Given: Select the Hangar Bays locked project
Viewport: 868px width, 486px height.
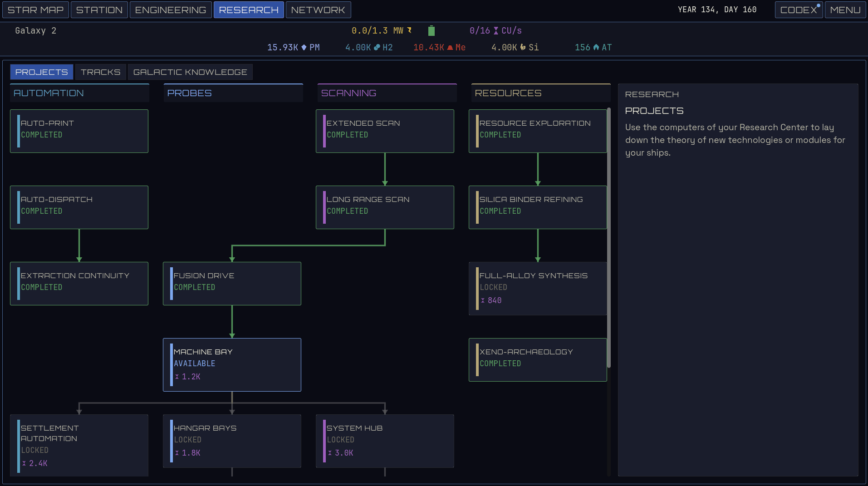Looking at the screenshot, I should [x=232, y=441].
